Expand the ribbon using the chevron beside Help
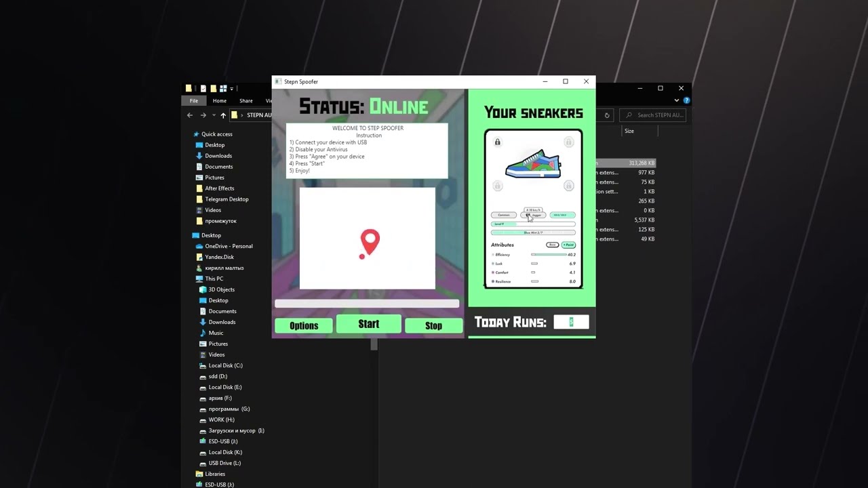 [x=677, y=100]
